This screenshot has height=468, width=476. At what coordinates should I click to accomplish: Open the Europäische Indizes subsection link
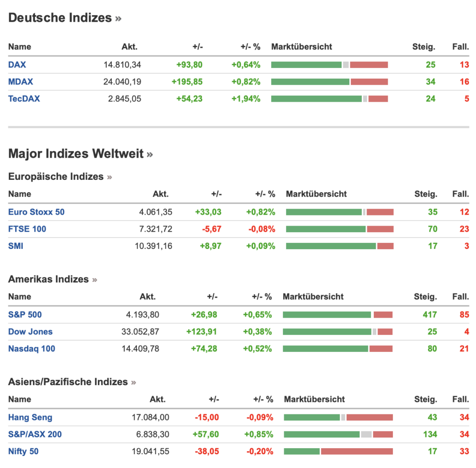pyautogui.click(x=60, y=177)
